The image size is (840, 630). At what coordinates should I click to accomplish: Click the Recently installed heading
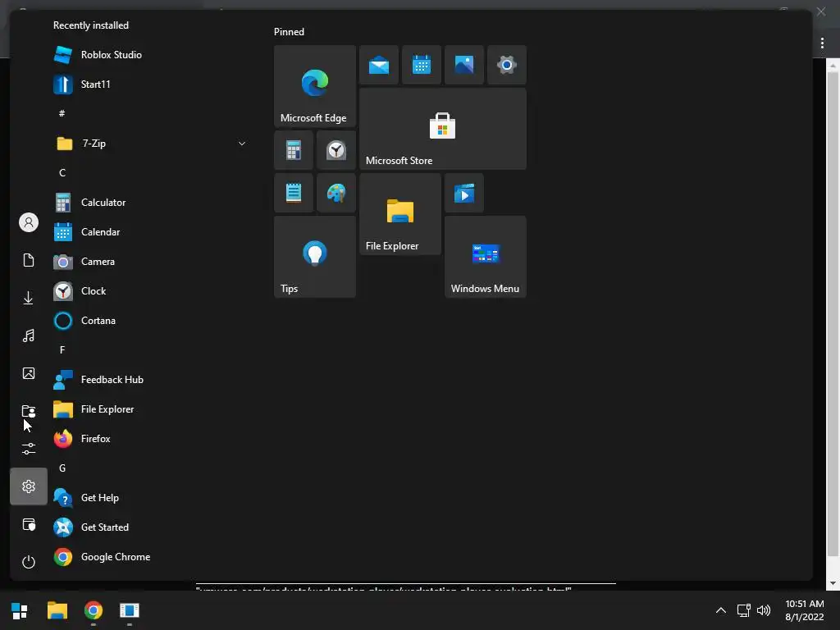coord(91,25)
